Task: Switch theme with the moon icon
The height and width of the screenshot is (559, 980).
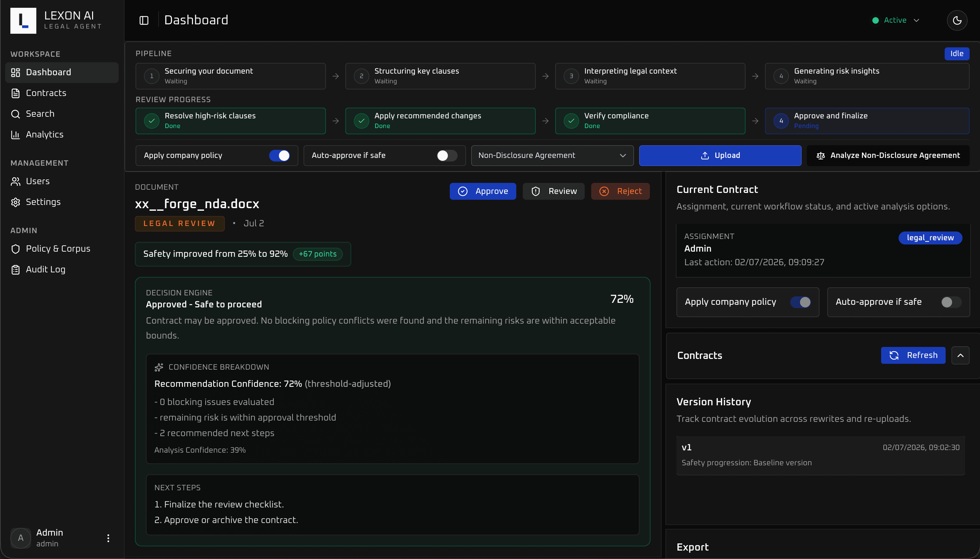Action: [957, 20]
